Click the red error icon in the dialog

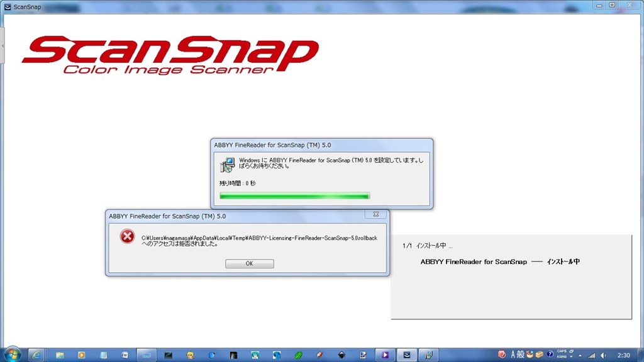click(x=127, y=236)
